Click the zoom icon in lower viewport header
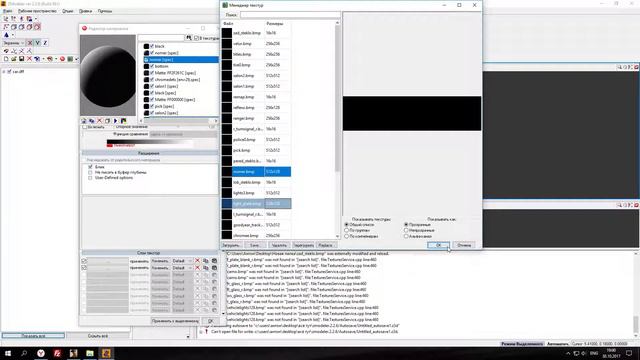The width and height of the screenshot is (640, 360). pos(620,205)
